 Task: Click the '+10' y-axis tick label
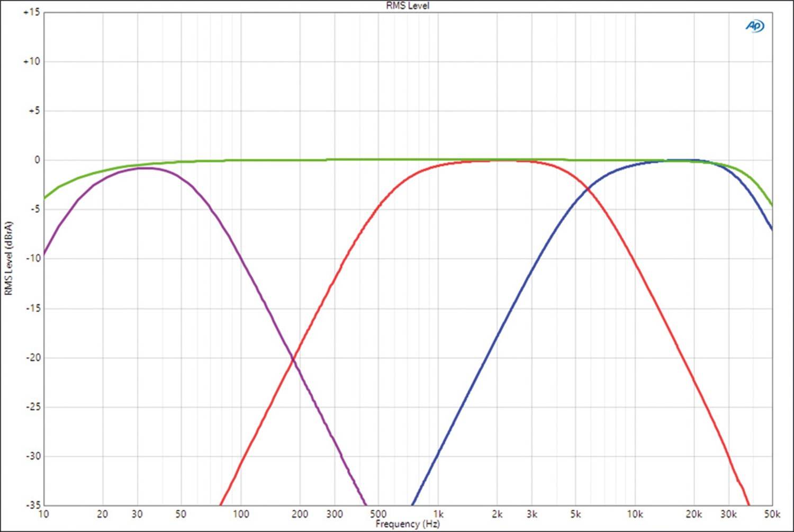[x=31, y=61]
